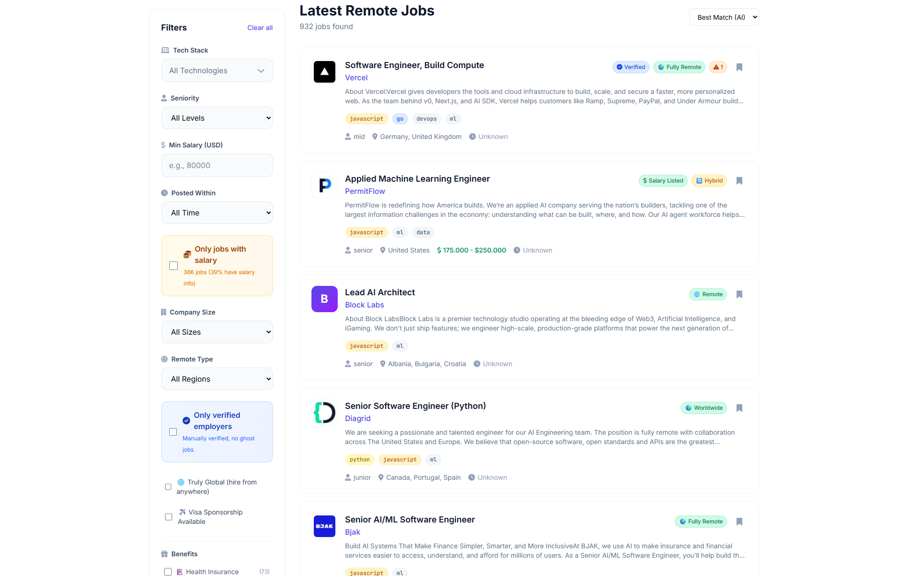Click the warning triangle badge on Vercel's job

point(718,67)
